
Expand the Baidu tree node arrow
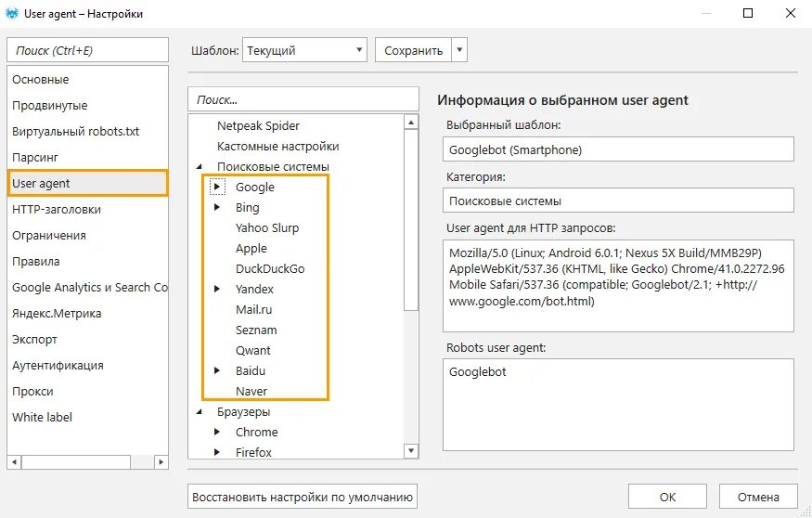pos(217,370)
